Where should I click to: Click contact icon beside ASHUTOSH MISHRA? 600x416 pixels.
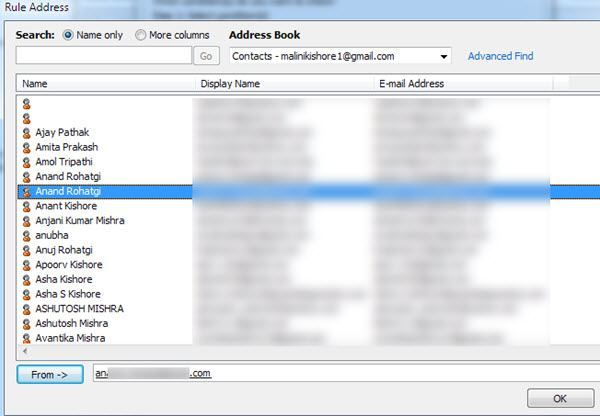(26, 309)
